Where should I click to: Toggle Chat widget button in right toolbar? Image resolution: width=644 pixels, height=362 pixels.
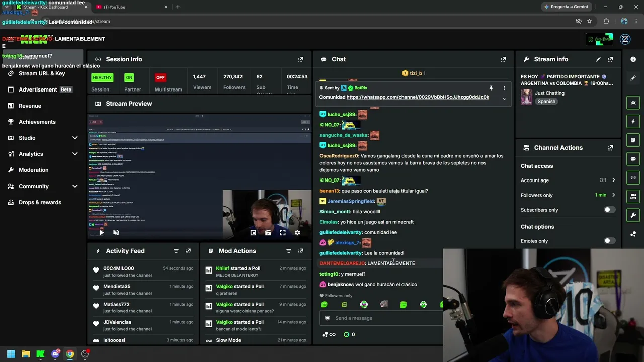tap(633, 159)
